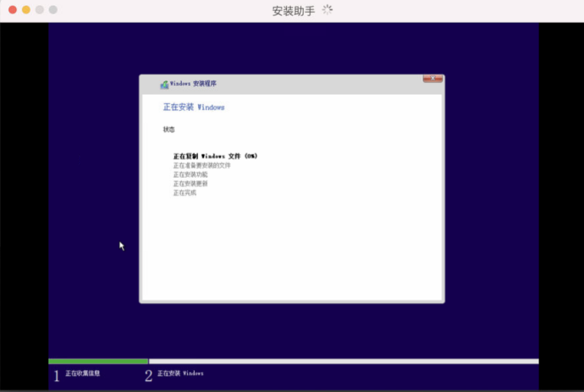Close the Windows 安装程序 dialog
This screenshot has width=584, height=392.
432,80
